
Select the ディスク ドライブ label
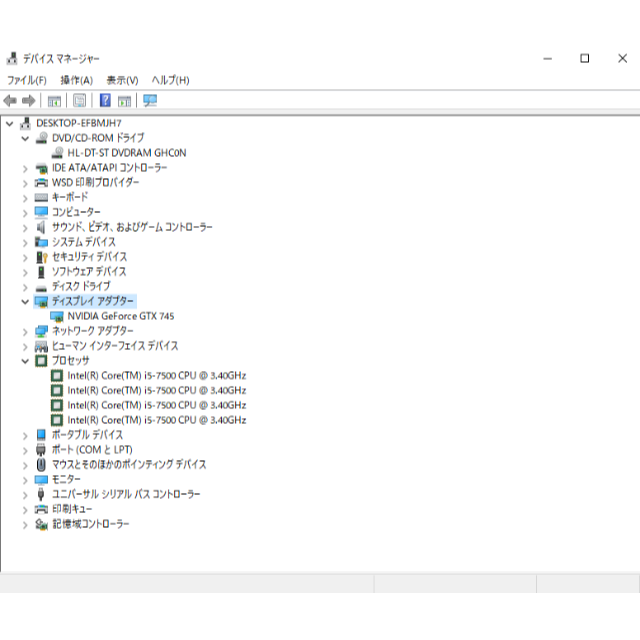tap(81, 287)
